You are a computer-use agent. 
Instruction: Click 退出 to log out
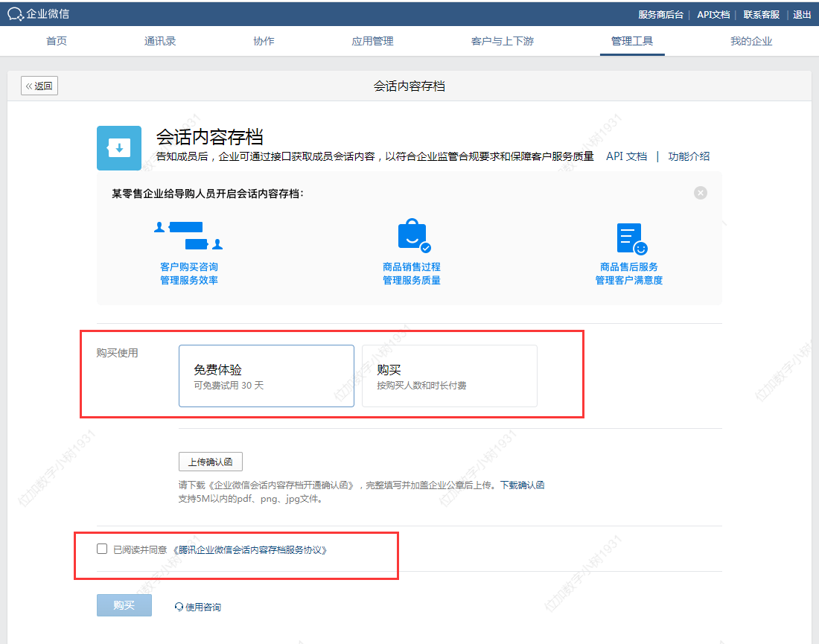click(802, 15)
